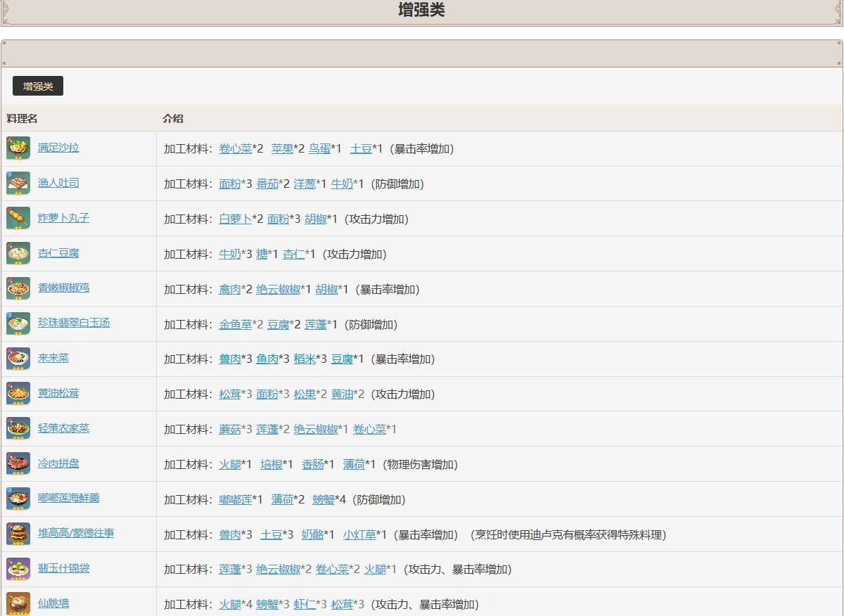Open the 翡玉什锦袋 recipe link
Image resolution: width=844 pixels, height=616 pixels.
tap(64, 569)
